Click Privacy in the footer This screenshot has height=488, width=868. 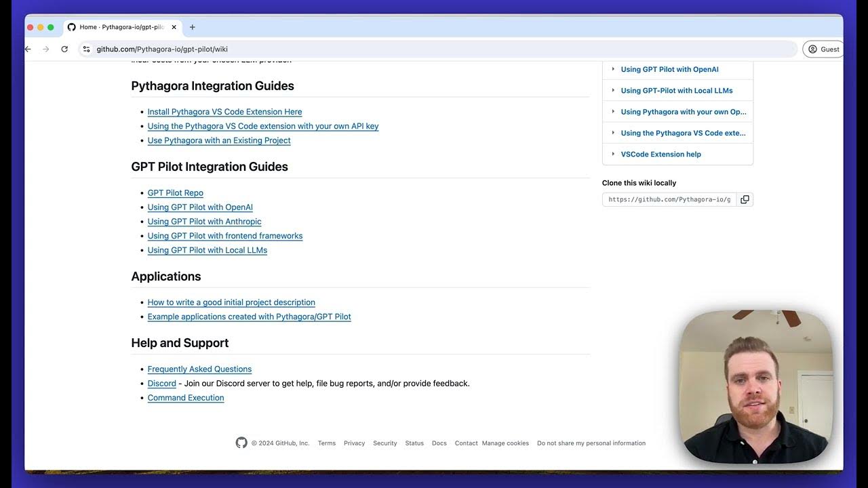354,443
